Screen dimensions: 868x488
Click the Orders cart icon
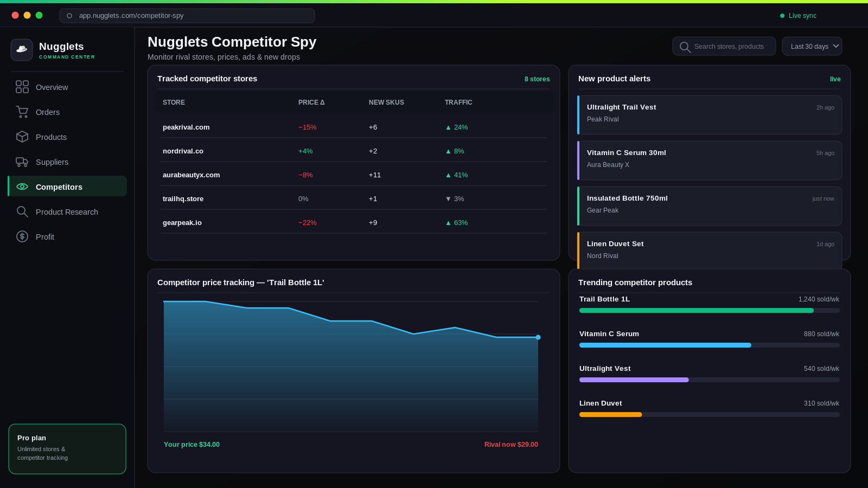22,112
